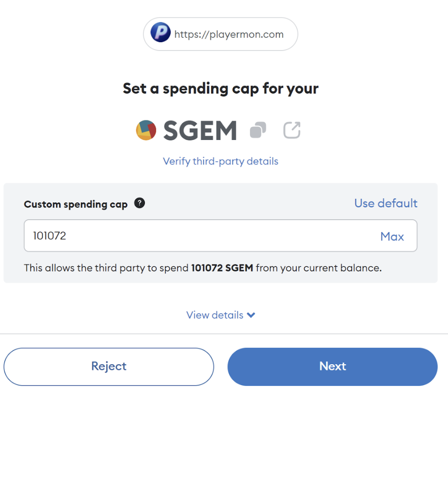Image resolution: width=448 pixels, height=480 pixels.
Task: Click the https://playermon.com origin text
Action: pyautogui.click(x=229, y=34)
